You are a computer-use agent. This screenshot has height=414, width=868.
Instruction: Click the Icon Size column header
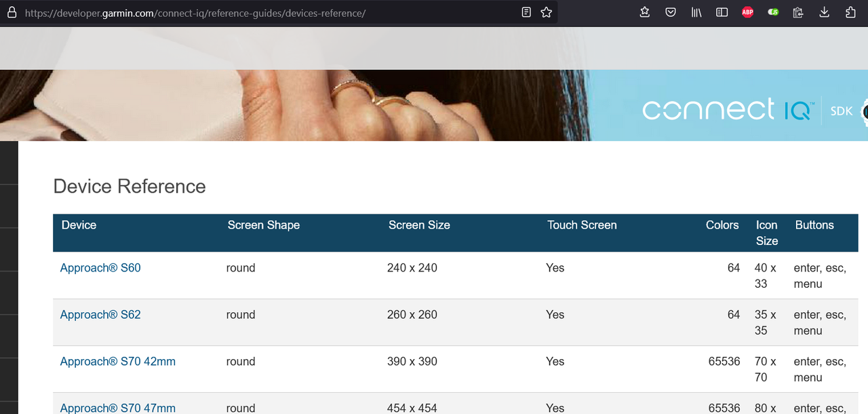tap(767, 233)
